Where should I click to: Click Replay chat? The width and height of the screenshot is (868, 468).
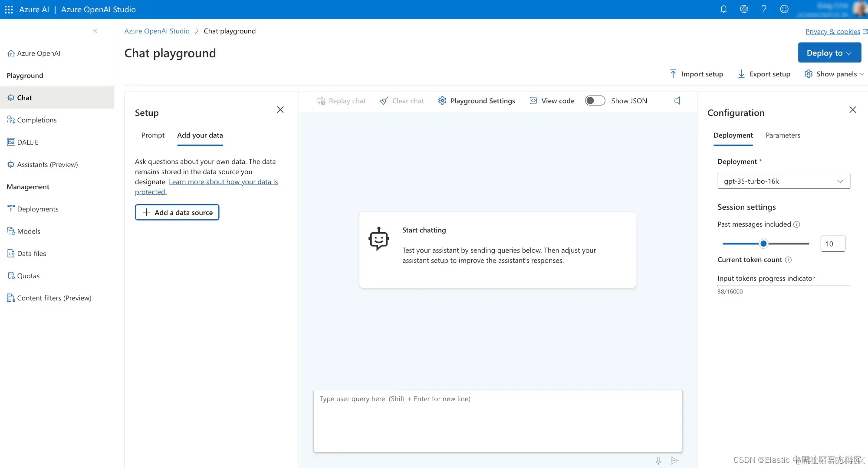point(341,101)
